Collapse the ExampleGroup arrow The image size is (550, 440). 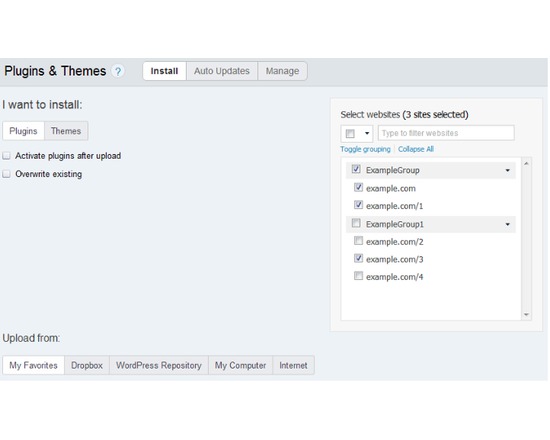(x=507, y=170)
